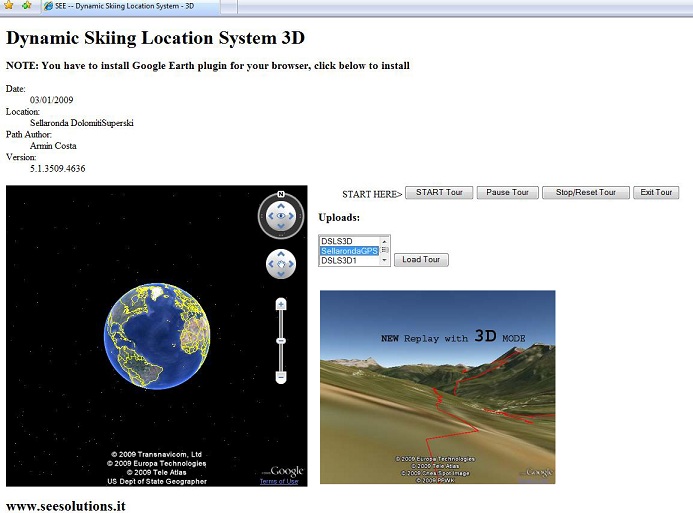
Task: Click the 3D mode replay preview image
Action: click(438, 387)
